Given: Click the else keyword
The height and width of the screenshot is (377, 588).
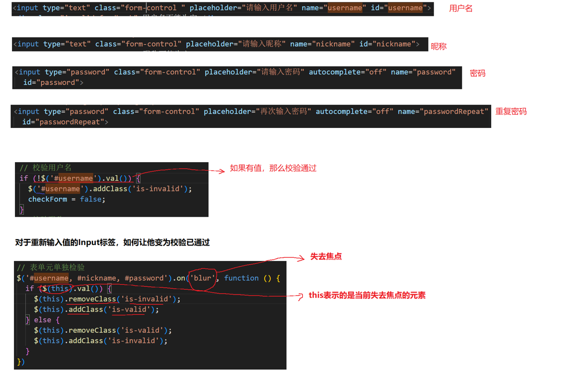Looking at the screenshot, I should (42, 320).
